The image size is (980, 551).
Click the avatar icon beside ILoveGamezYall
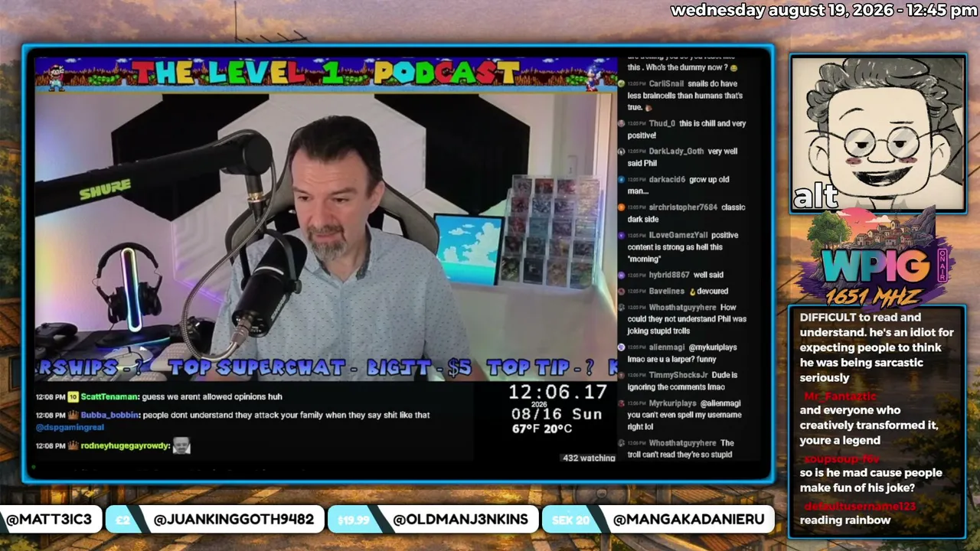621,236
